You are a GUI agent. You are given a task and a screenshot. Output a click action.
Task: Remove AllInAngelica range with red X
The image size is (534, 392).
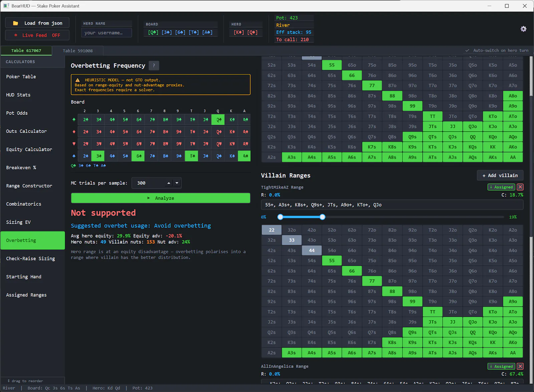tap(520, 366)
